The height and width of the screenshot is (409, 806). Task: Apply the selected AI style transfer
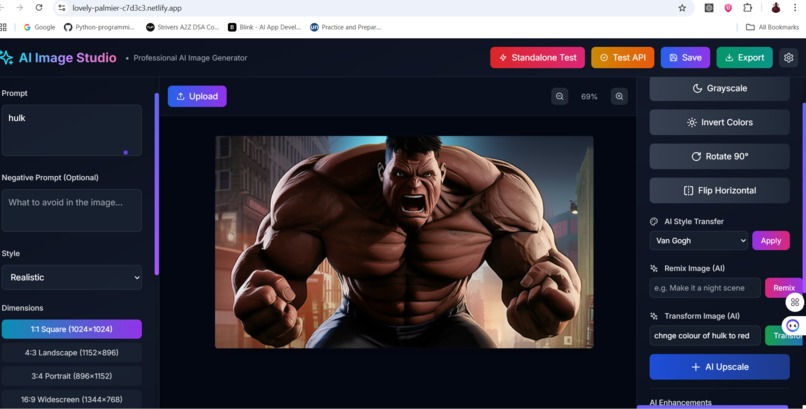771,240
